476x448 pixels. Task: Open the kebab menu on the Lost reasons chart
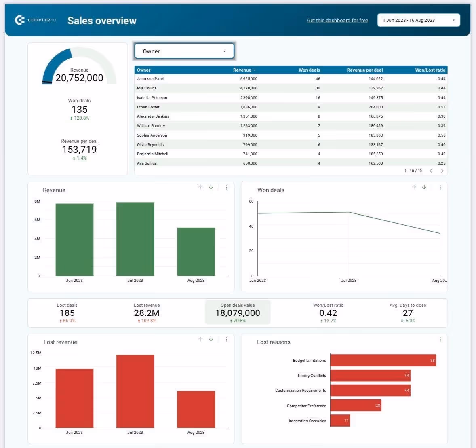[x=440, y=339]
